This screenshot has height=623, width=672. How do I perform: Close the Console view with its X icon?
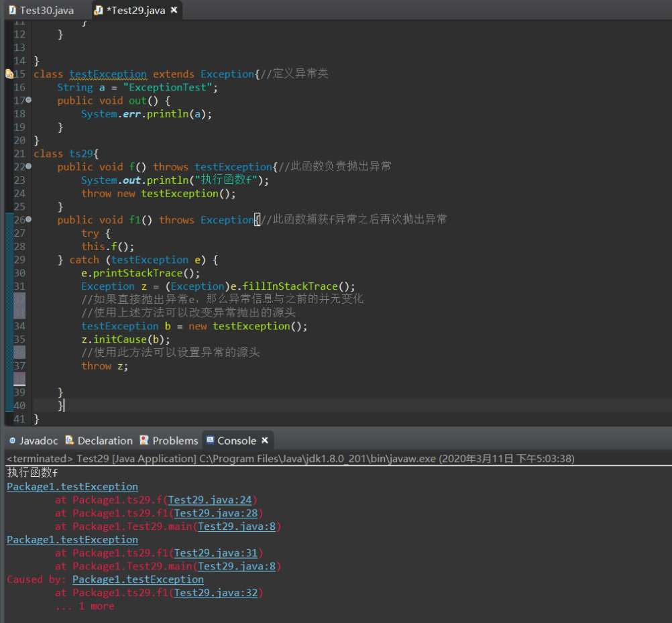[x=265, y=441]
